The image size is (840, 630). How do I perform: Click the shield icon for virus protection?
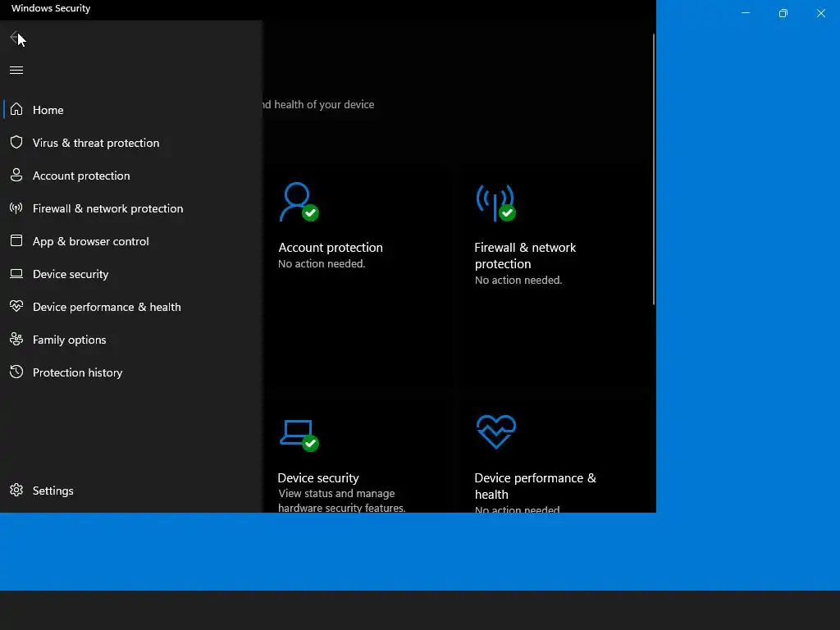(16, 142)
